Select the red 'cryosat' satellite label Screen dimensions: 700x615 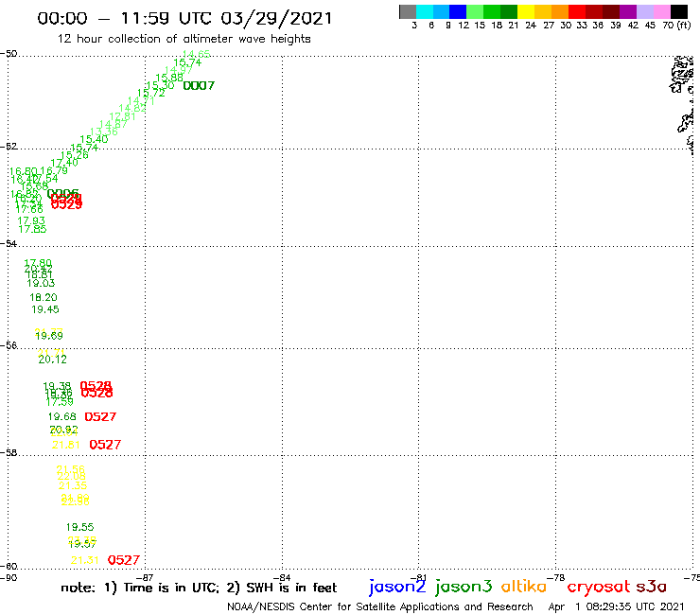pos(599,588)
